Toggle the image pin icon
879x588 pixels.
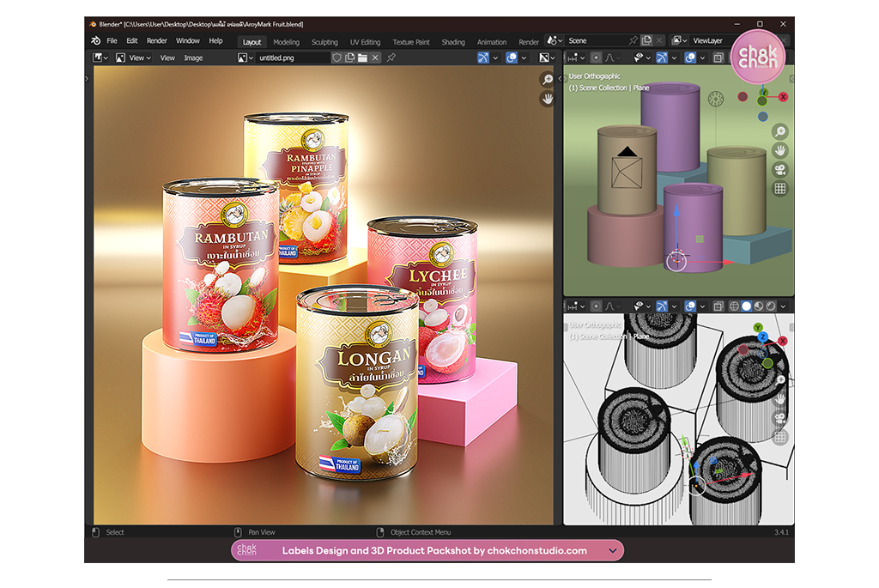(391, 58)
